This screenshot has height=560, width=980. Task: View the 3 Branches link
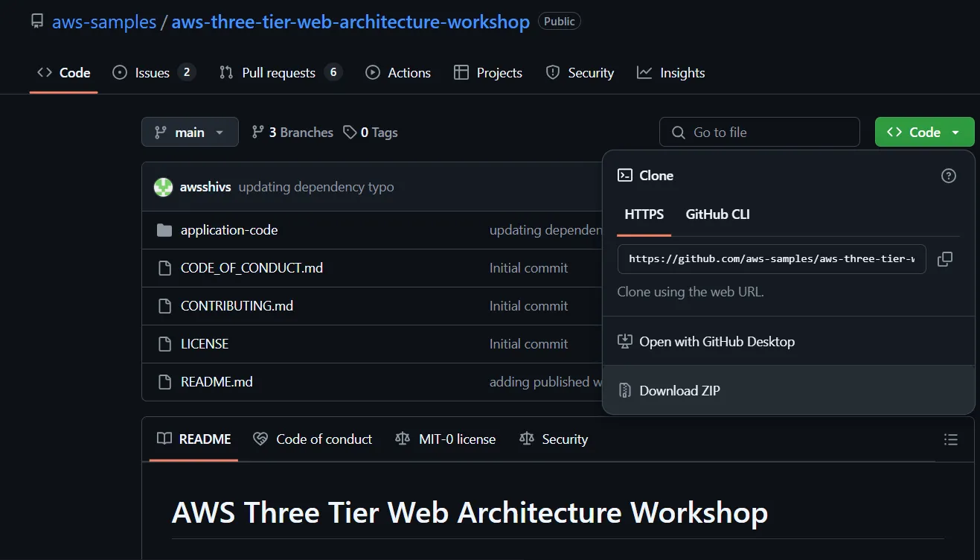(292, 133)
